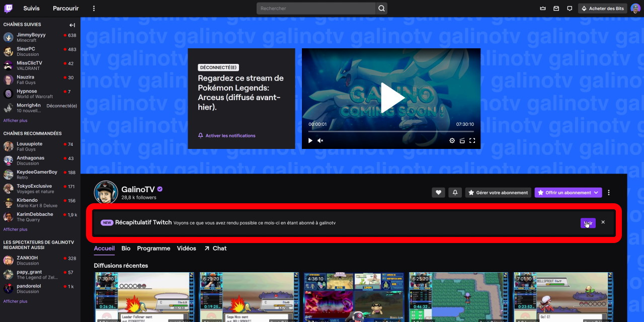
Task: Click the search magnifier button
Action: tap(381, 9)
